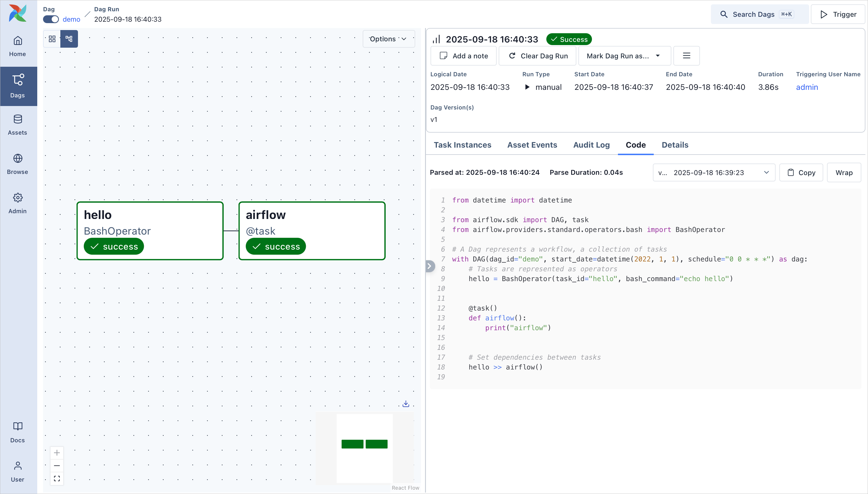Image resolution: width=868 pixels, height=494 pixels.
Task: Open the dag run actions hamburger menu
Action: pos(686,56)
